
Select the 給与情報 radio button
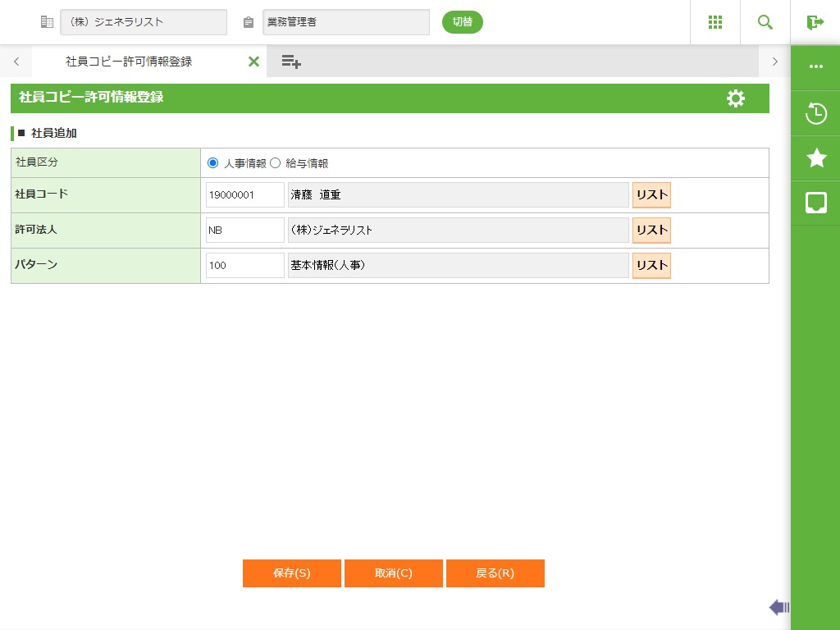tap(275, 163)
